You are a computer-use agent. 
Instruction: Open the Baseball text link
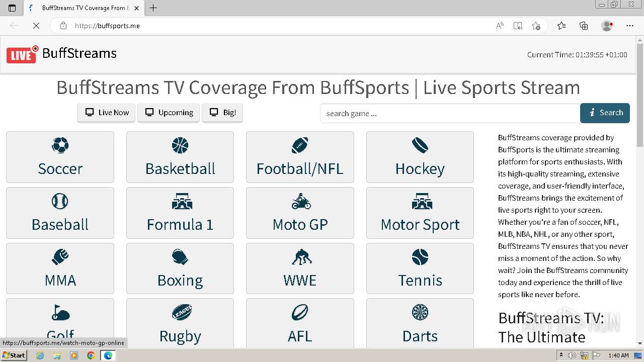click(60, 225)
